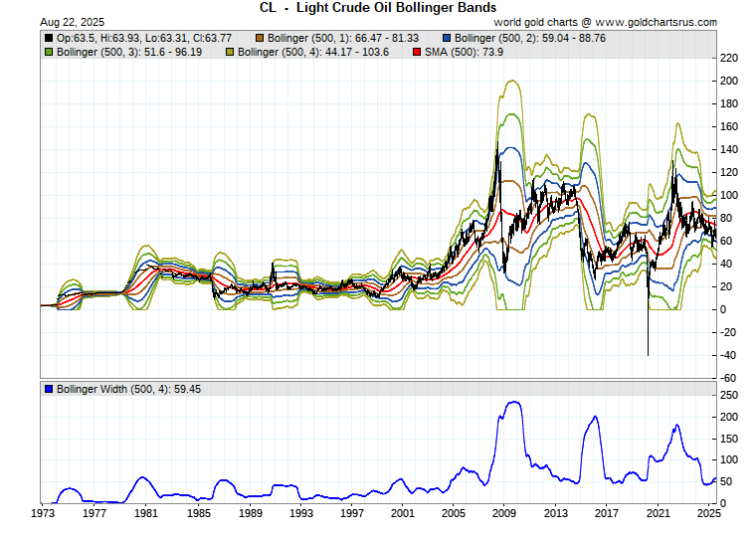The width and height of the screenshot is (756, 539).
Task: Click the blue Bollinger Width legend swatch
Action: pyautogui.click(x=49, y=389)
